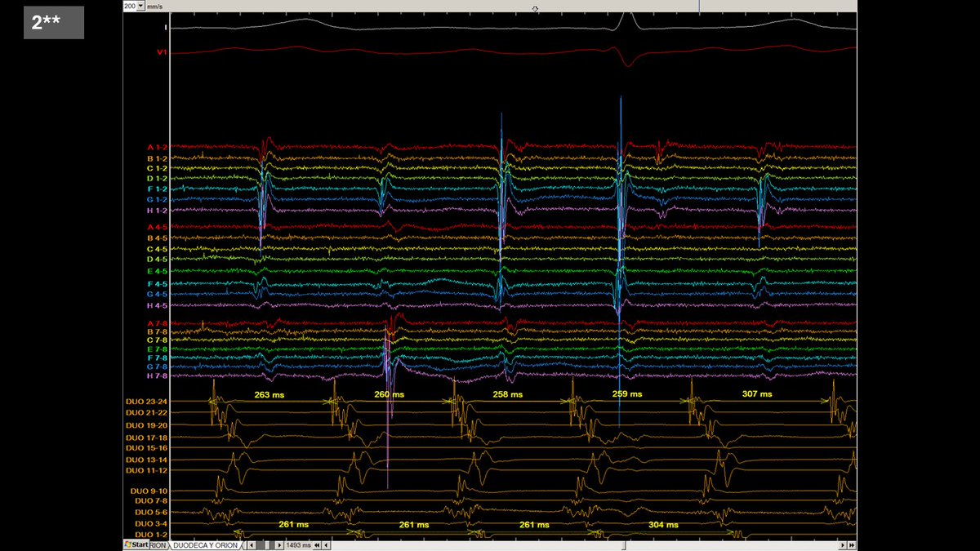Select the DUO 13-14 channel label
This screenshot has height=551, width=980.
click(x=147, y=460)
